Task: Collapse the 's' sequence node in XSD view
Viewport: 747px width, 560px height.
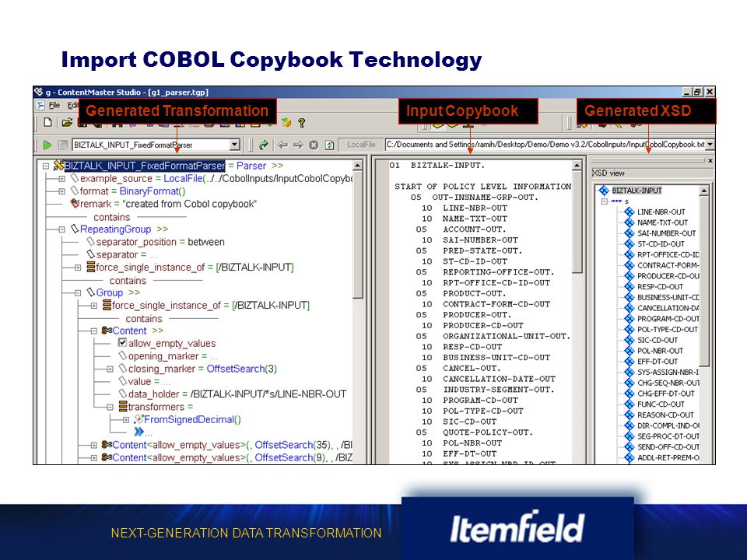Action: [x=604, y=201]
